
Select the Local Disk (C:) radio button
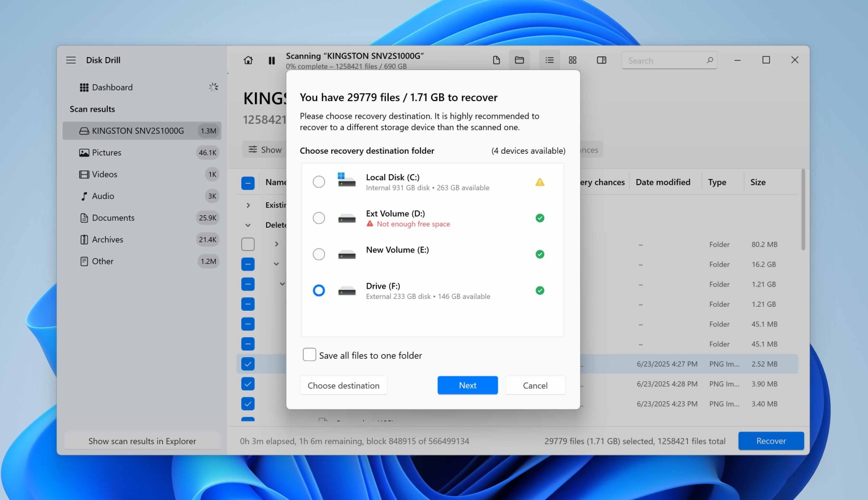click(x=319, y=182)
